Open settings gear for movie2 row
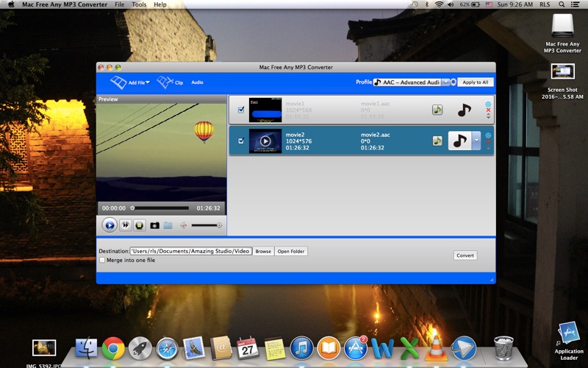 [488, 135]
